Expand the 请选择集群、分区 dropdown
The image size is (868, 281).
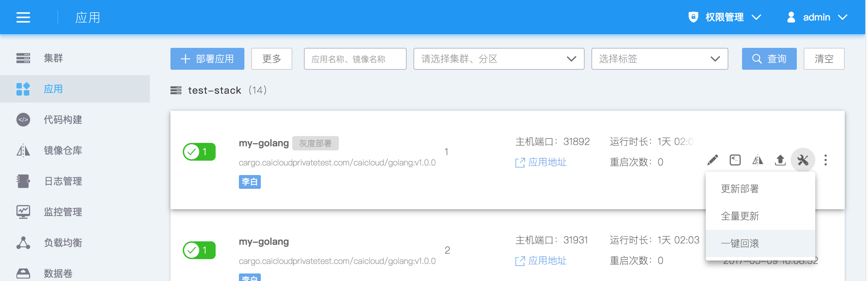tap(498, 59)
